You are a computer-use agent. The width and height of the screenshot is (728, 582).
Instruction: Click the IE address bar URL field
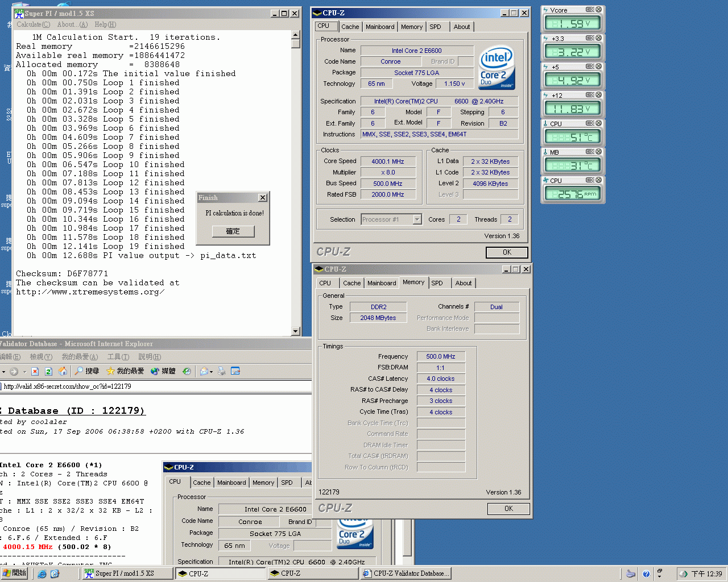point(156,386)
